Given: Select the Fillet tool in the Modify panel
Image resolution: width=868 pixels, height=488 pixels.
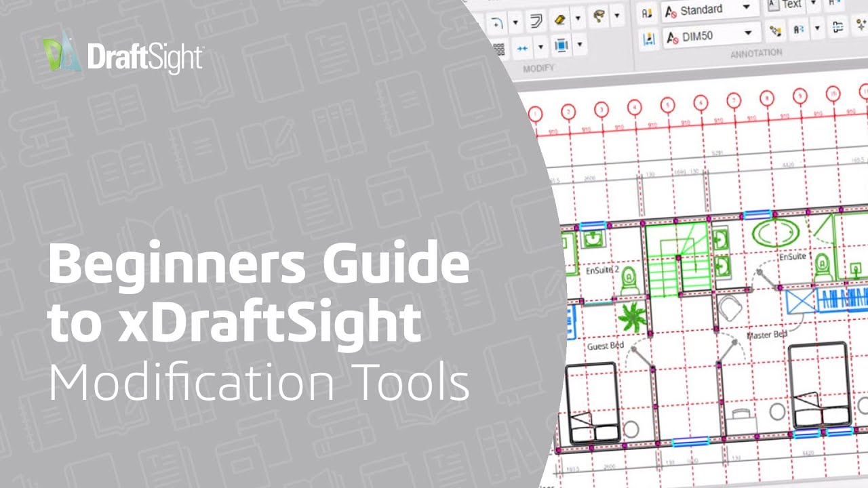Looking at the screenshot, I should (x=496, y=23).
